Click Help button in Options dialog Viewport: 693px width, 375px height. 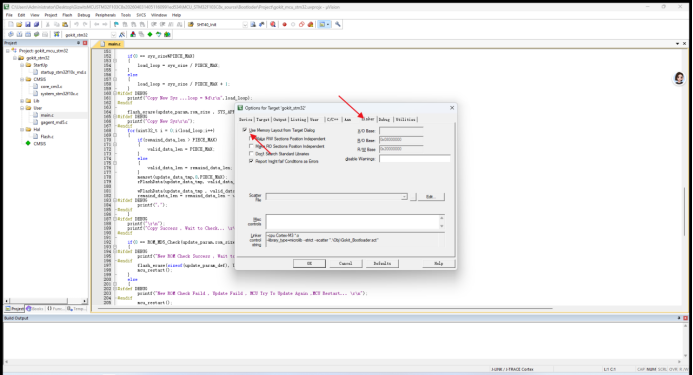click(x=438, y=263)
